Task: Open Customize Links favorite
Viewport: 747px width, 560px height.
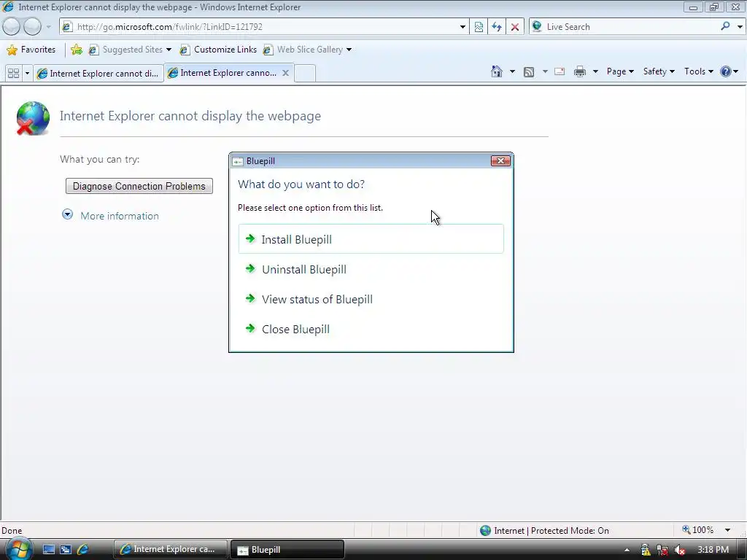Action: tap(218, 50)
